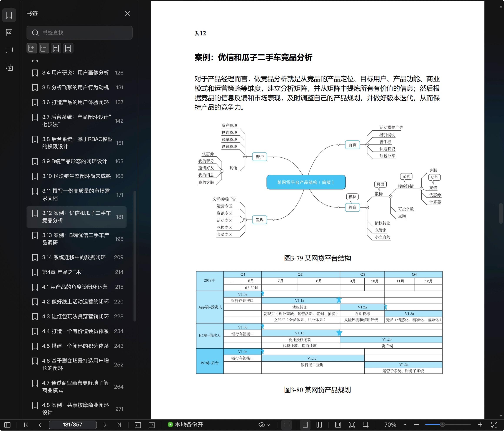Open bookmark 3.13 案例：B端优信二手车产品调研

coord(76,239)
